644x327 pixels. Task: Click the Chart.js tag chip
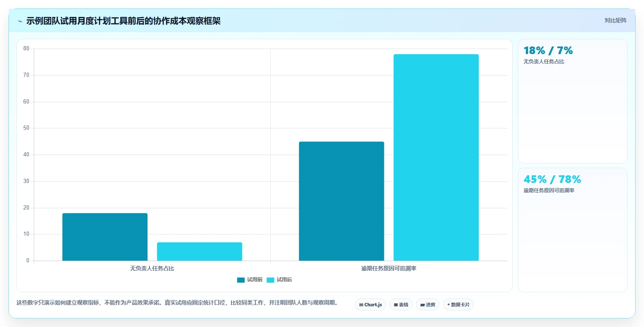tap(370, 305)
